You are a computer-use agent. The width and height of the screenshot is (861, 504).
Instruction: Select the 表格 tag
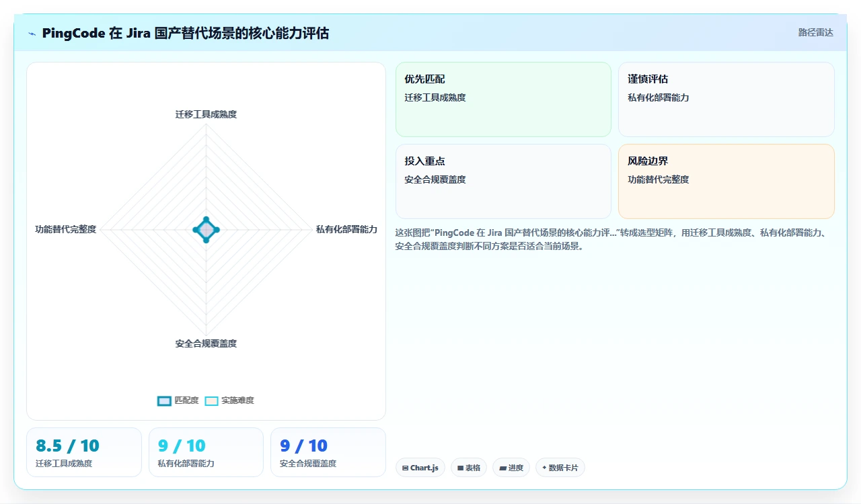469,468
